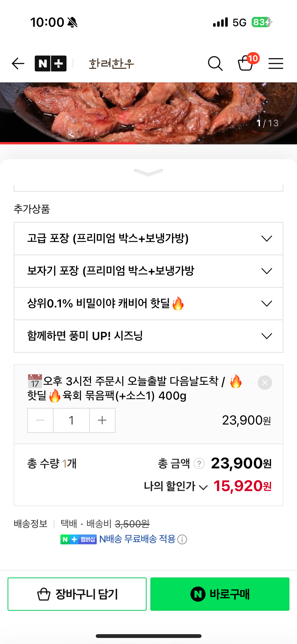Open the Naver Plus store logo
The width and height of the screenshot is (297, 644).
(x=51, y=63)
